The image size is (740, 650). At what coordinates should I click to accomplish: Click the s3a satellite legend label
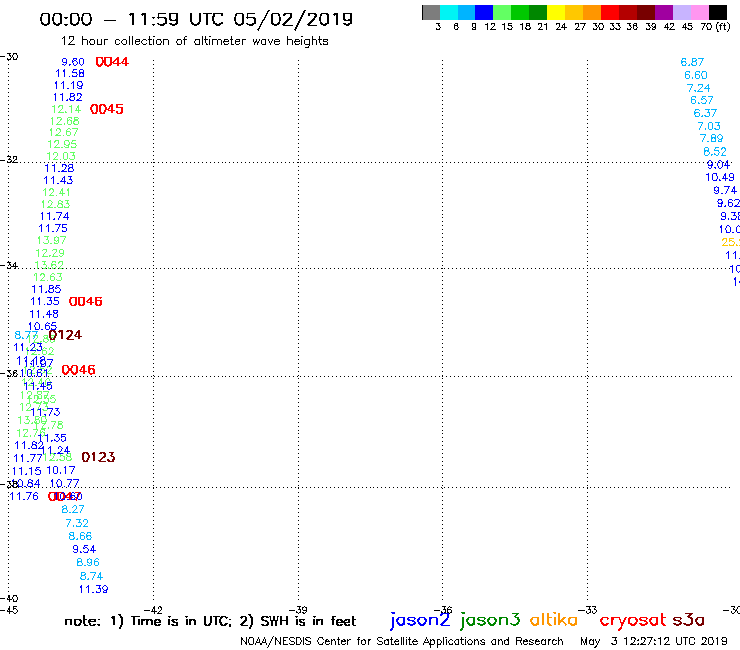tap(688, 620)
